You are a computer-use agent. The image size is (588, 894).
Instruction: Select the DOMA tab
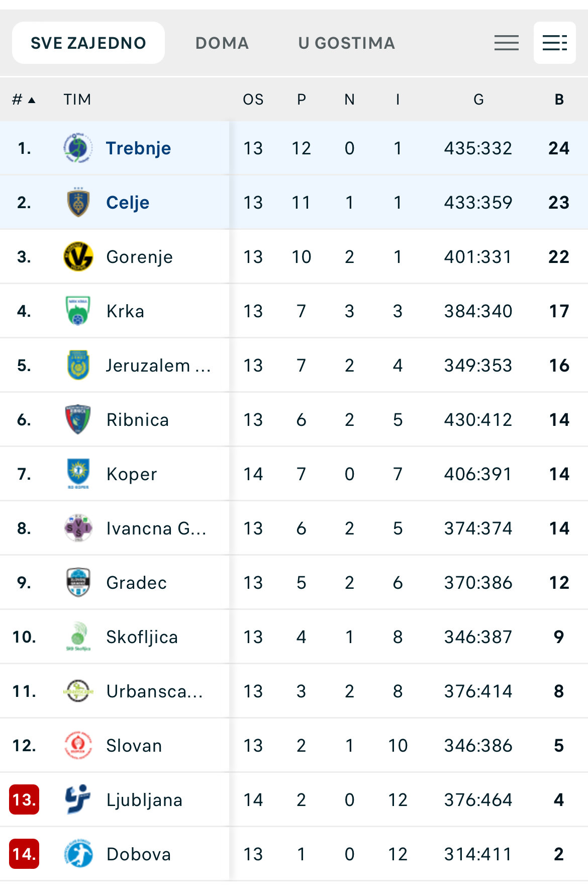pyautogui.click(x=222, y=43)
